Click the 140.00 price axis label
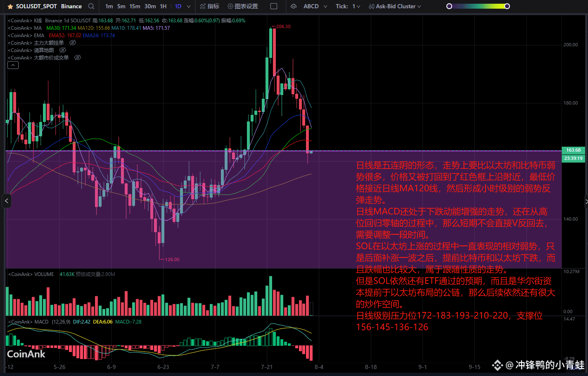The height and width of the screenshot is (376, 588). point(571,219)
